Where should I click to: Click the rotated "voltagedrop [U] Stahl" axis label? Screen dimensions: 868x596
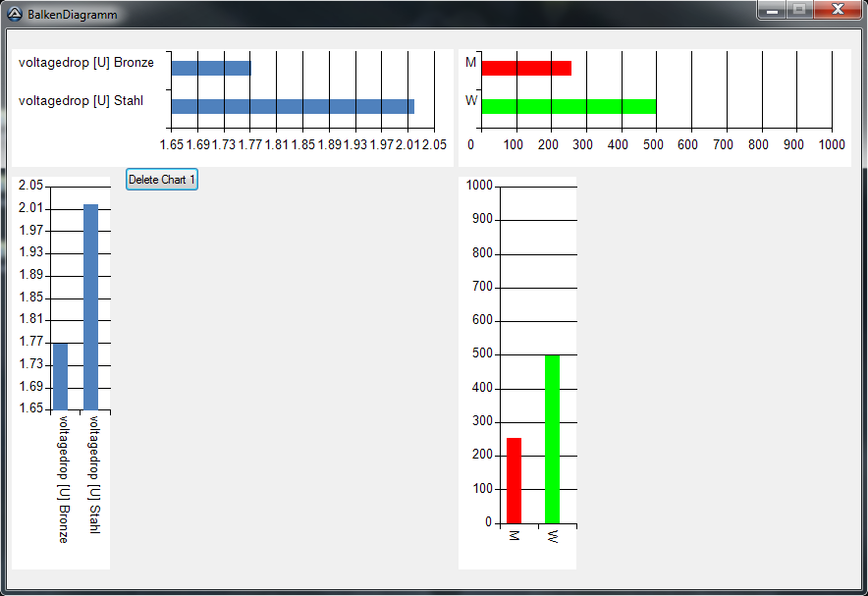tap(94, 474)
